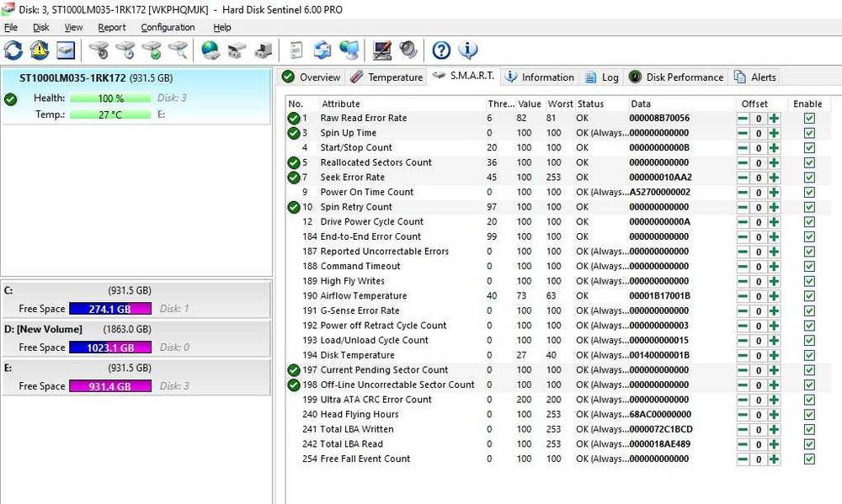This screenshot has height=504, width=842.
Task: Click the offset value field for Reallocated Sectors Count
Action: 759,163
